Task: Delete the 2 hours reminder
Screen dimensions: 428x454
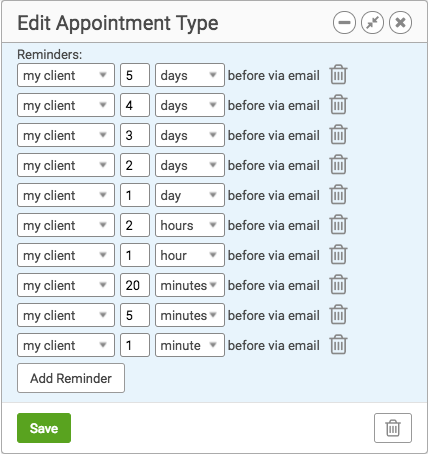Action: (x=338, y=225)
